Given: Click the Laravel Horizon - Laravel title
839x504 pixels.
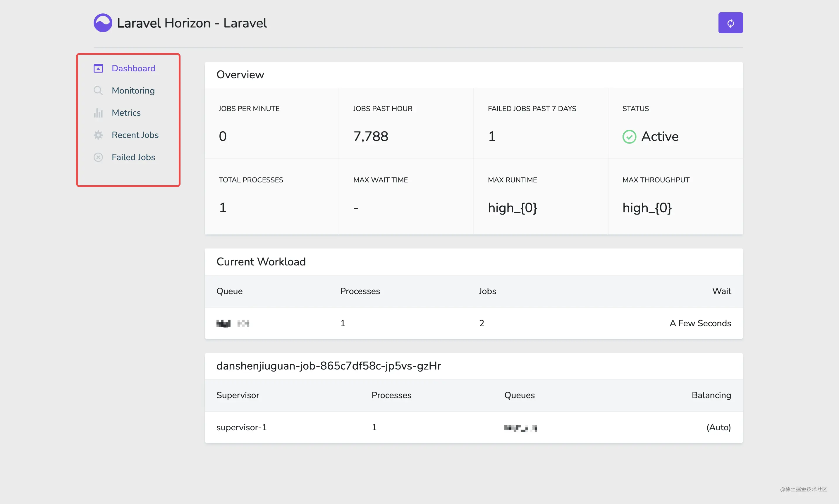Looking at the screenshot, I should coord(192,23).
